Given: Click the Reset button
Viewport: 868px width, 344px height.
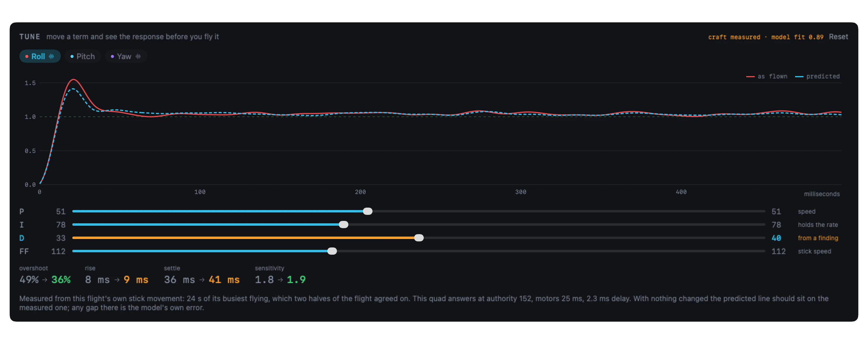Looking at the screenshot, I should point(838,37).
